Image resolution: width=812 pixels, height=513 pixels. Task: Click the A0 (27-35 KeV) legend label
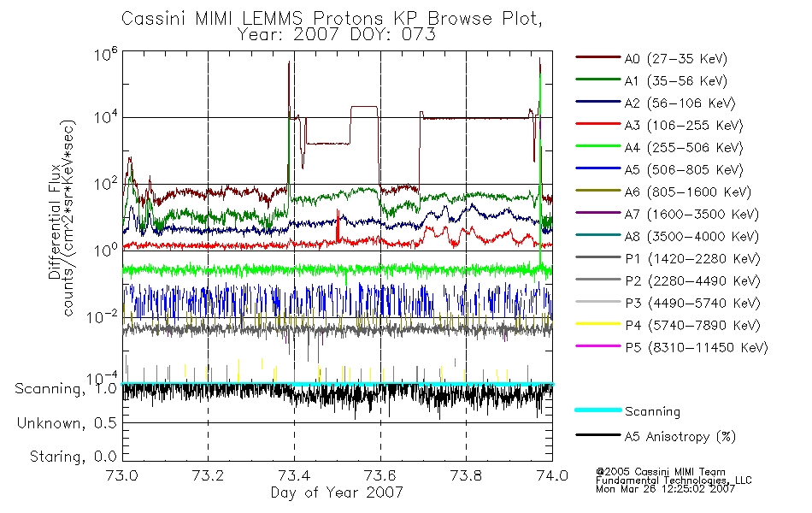675,59
